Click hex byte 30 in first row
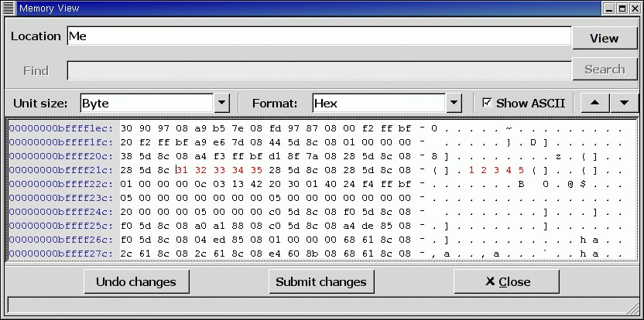The image size is (644, 320). pos(126,128)
